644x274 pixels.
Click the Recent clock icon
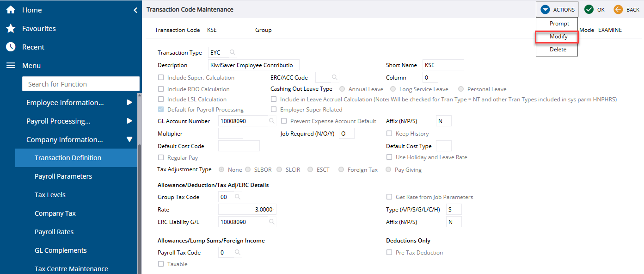11,47
